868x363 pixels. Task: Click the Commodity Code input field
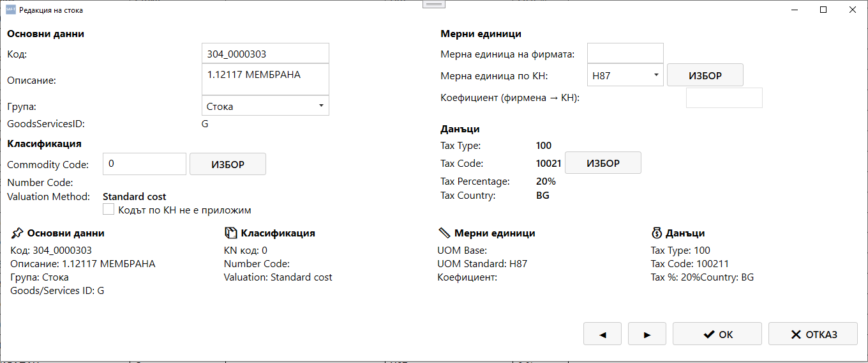[x=144, y=164]
